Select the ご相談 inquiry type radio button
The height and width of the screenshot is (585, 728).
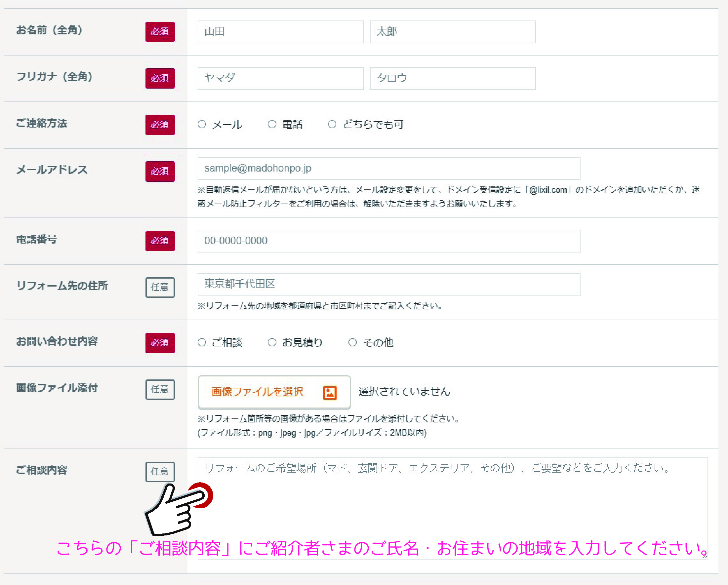202,342
